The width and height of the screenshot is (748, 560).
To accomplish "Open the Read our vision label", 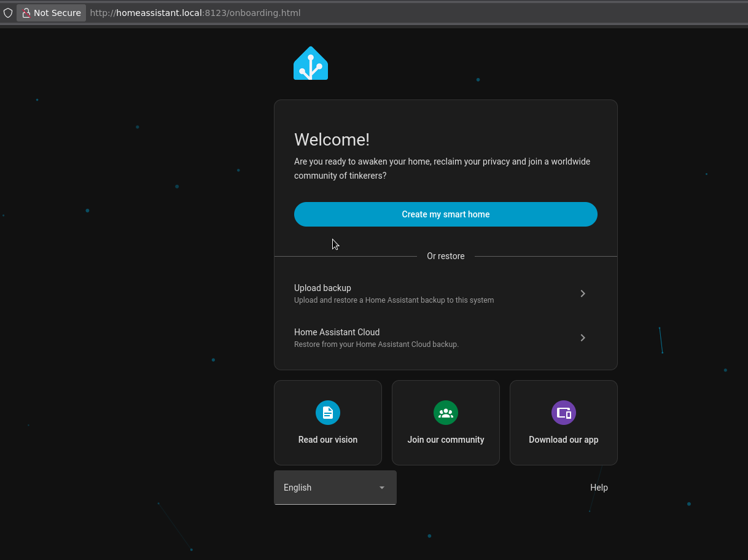I will [x=328, y=440].
